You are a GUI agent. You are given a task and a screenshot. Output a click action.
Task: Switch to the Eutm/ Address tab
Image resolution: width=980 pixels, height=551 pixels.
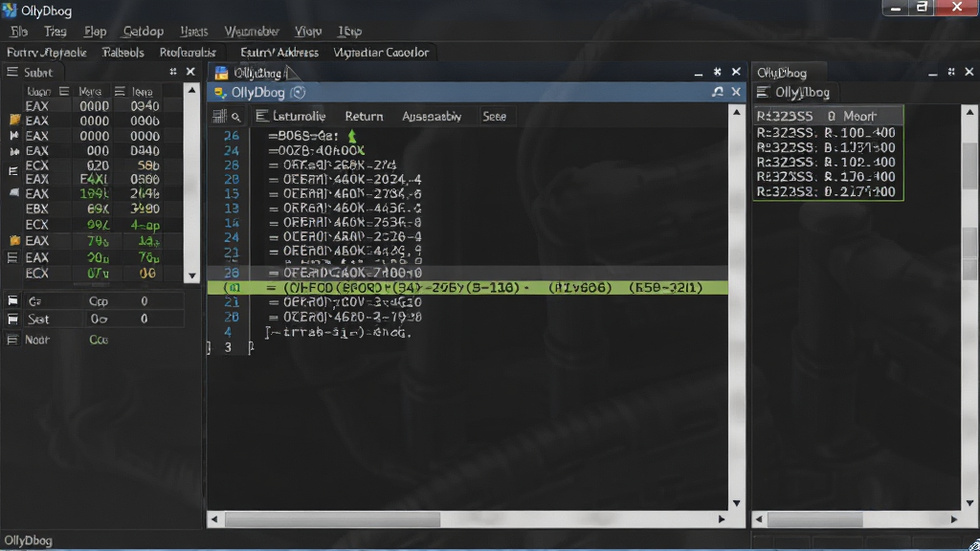coord(279,53)
